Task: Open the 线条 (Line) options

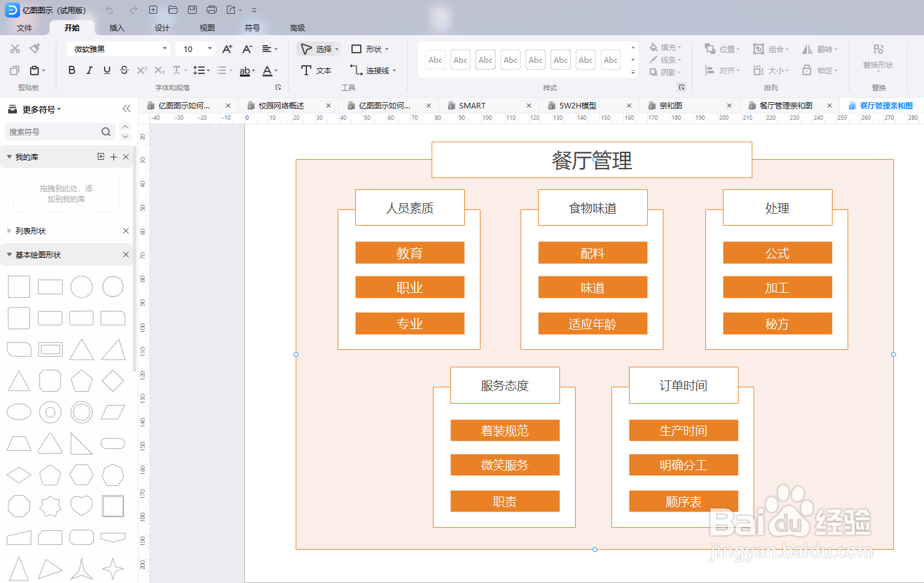Action: point(665,60)
